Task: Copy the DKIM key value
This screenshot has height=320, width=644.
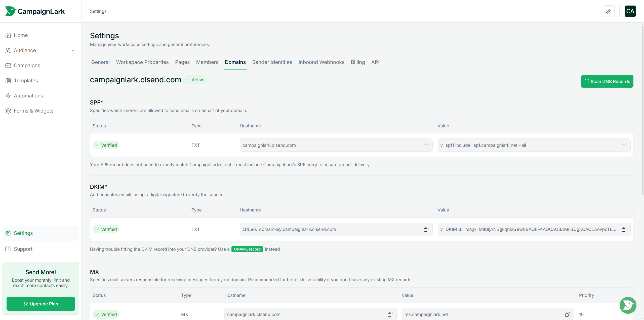Action: (624, 229)
